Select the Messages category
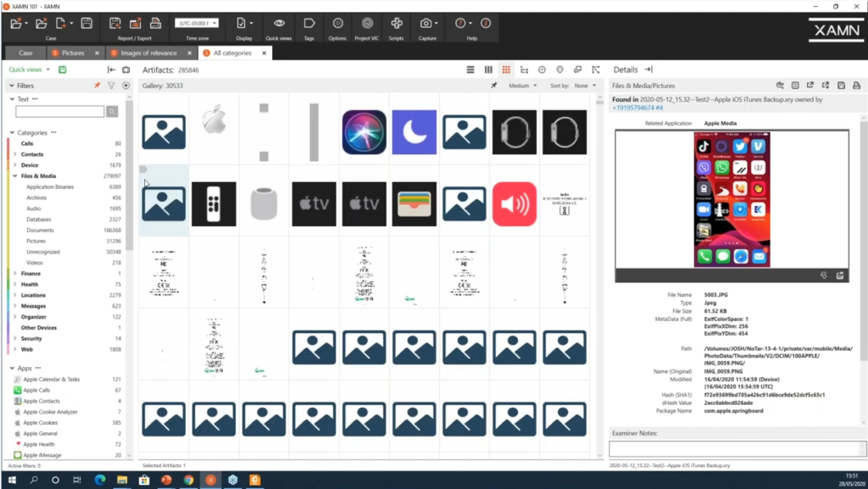The image size is (868, 489). coord(33,306)
